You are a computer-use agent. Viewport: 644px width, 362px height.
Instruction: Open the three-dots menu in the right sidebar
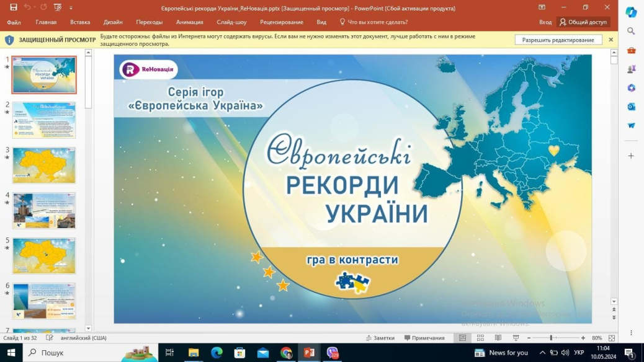pos(631,333)
